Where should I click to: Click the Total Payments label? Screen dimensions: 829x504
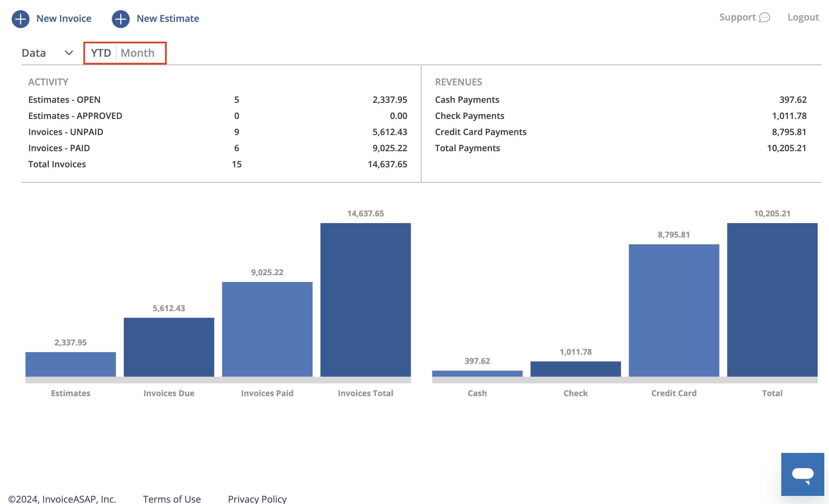[x=468, y=148]
